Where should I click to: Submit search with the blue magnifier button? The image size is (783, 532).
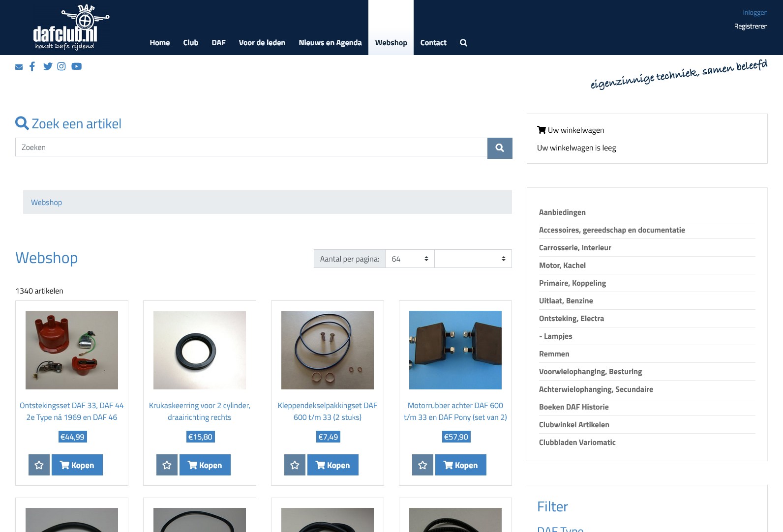tap(500, 148)
